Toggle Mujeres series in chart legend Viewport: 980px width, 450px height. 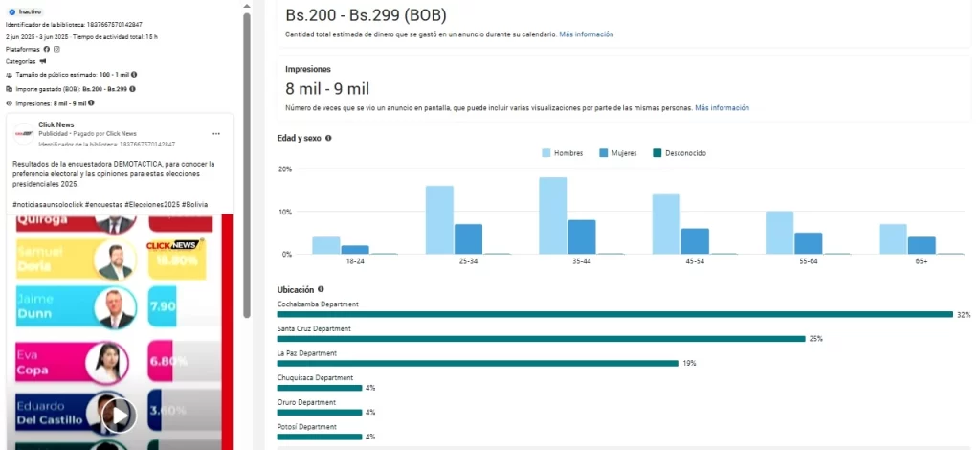click(618, 153)
